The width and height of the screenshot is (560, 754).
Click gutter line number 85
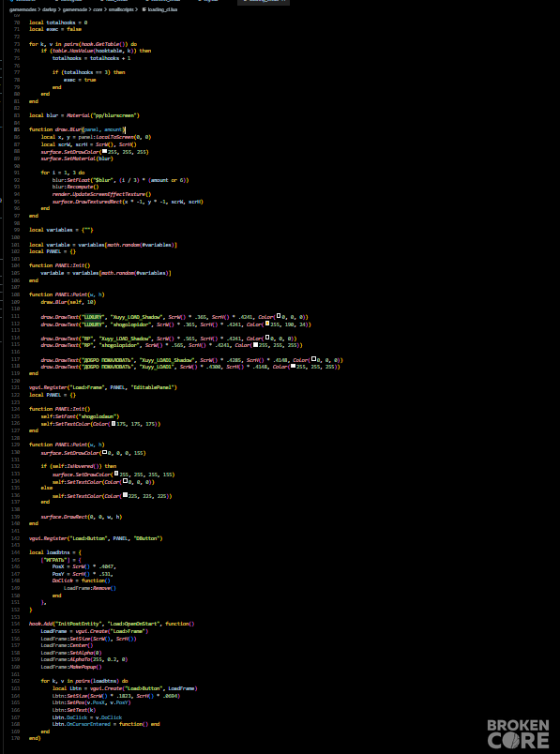coord(17,129)
